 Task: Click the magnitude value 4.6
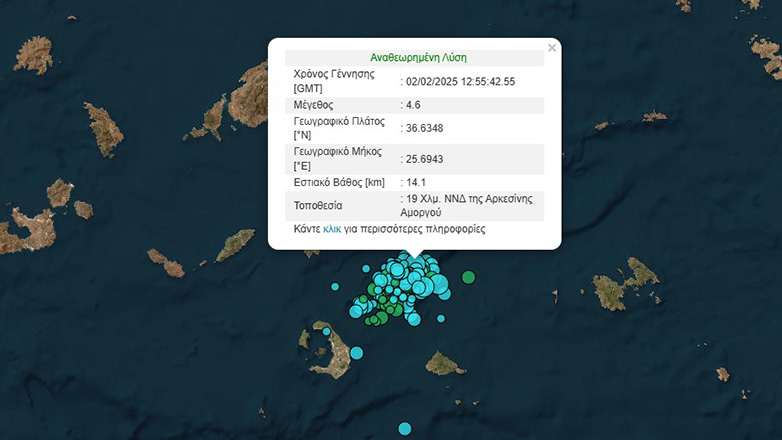pos(412,105)
